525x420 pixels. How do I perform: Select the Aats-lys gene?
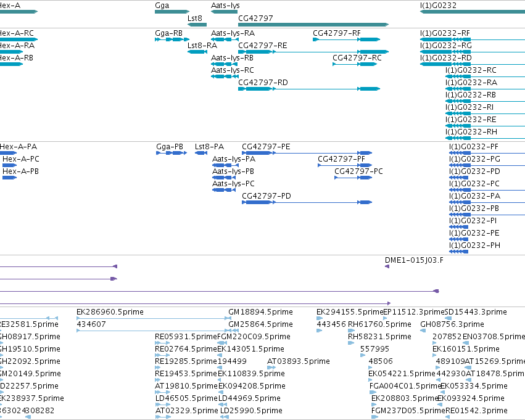[x=224, y=12]
